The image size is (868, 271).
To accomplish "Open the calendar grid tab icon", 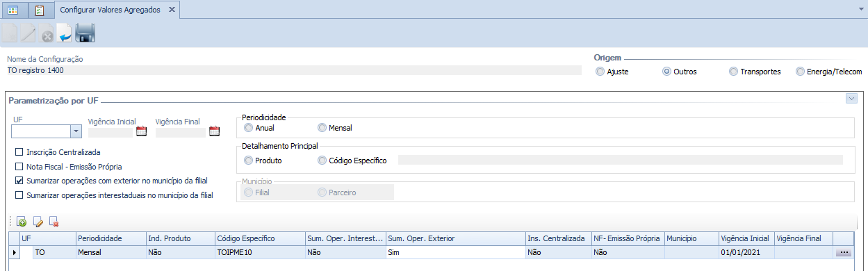I will click(x=13, y=10).
